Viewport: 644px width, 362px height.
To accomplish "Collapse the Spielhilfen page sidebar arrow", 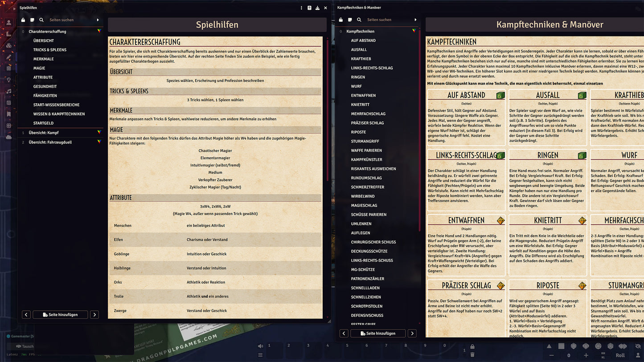I will (x=98, y=20).
